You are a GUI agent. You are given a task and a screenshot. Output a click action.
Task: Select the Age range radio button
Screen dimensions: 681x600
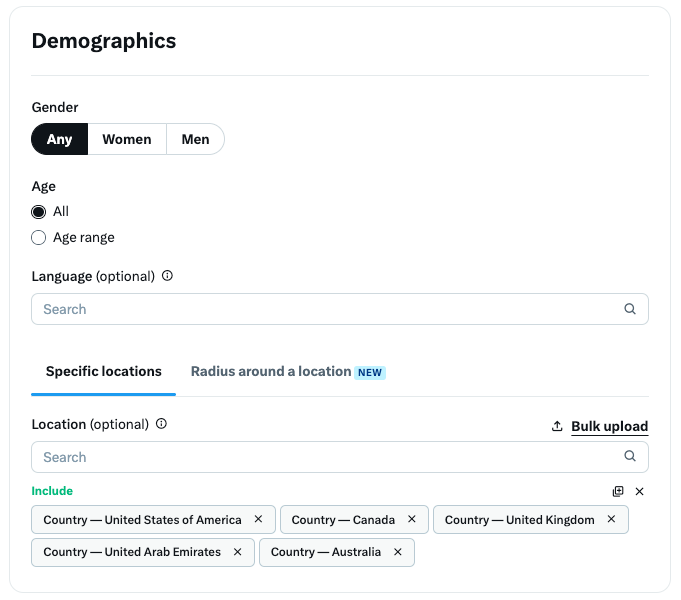click(x=39, y=238)
